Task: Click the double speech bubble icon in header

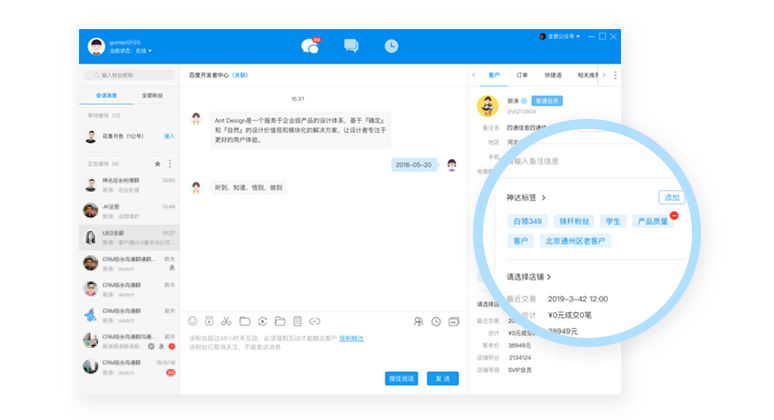Action: pyautogui.click(x=351, y=46)
